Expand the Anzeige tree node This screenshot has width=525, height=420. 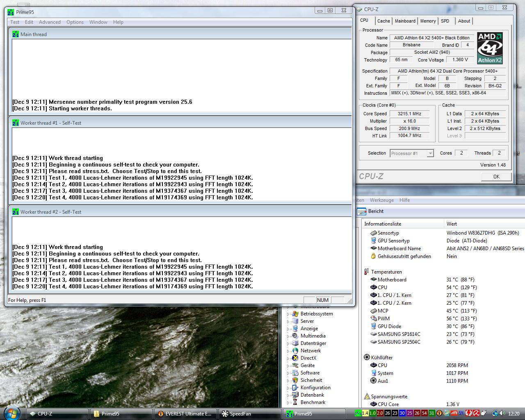[288, 329]
